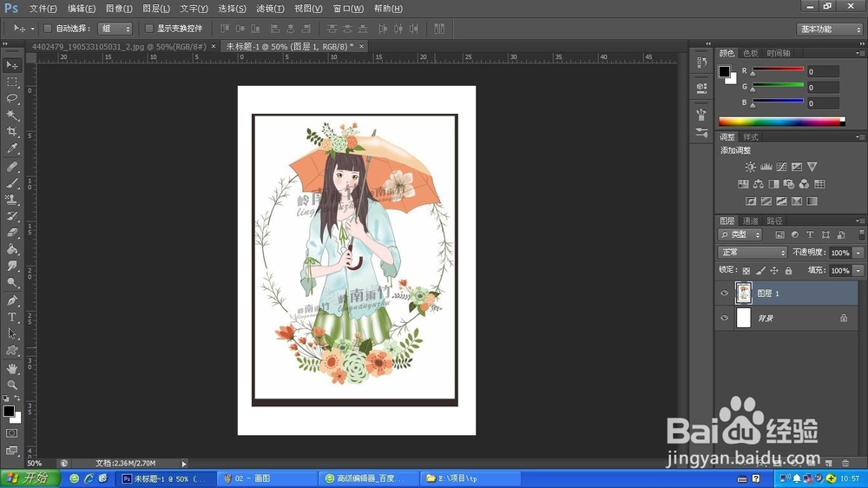This screenshot has height=488, width=868.
Task: Toggle Quick Mask mode icon
Action: point(12,433)
